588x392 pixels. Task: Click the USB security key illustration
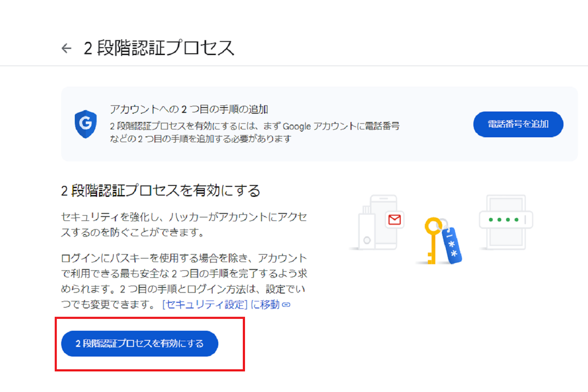367,230
